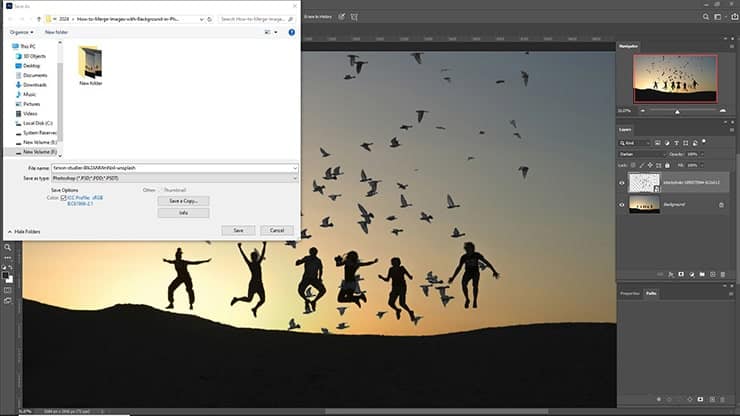Select the Zoom tool in the toolbar
Screen dimensions: 740x416
(x=7, y=247)
